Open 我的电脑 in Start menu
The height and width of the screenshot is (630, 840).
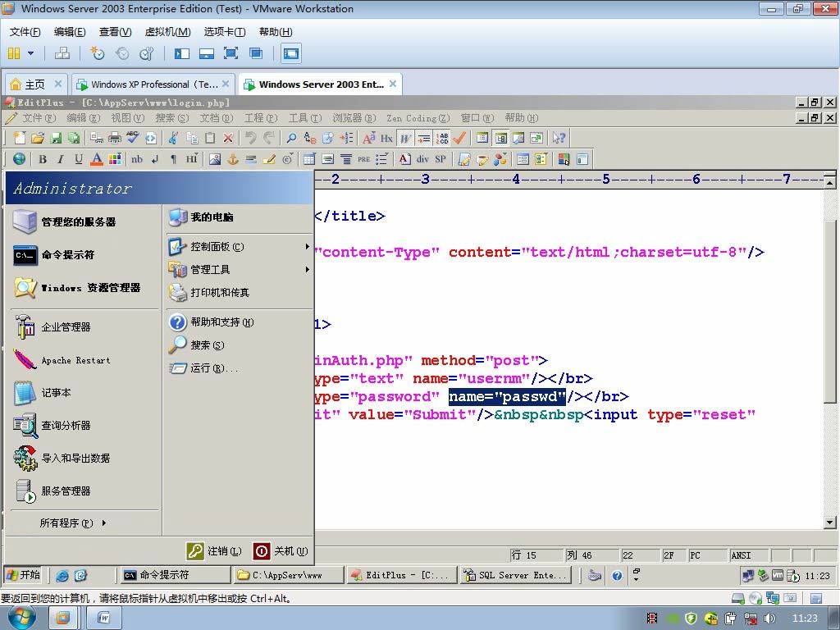pyautogui.click(x=240, y=217)
